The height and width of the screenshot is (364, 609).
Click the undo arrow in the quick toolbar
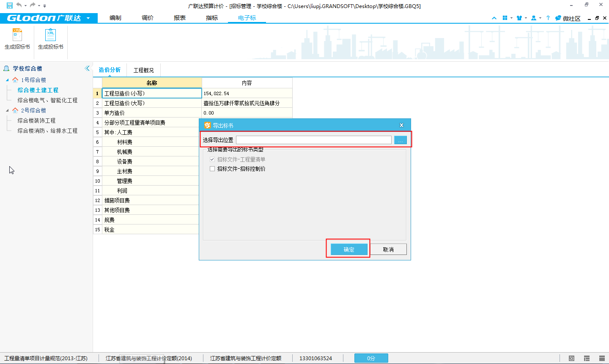coord(19,5)
